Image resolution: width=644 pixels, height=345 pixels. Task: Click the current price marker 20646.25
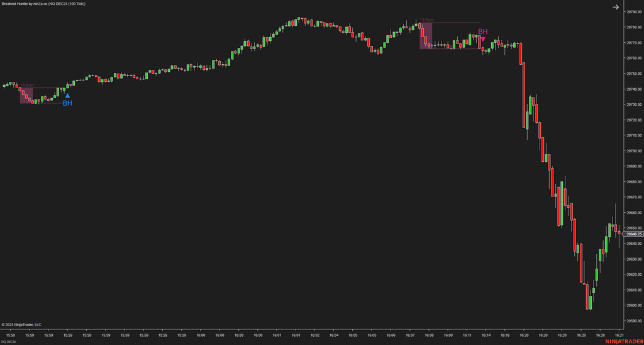click(634, 234)
